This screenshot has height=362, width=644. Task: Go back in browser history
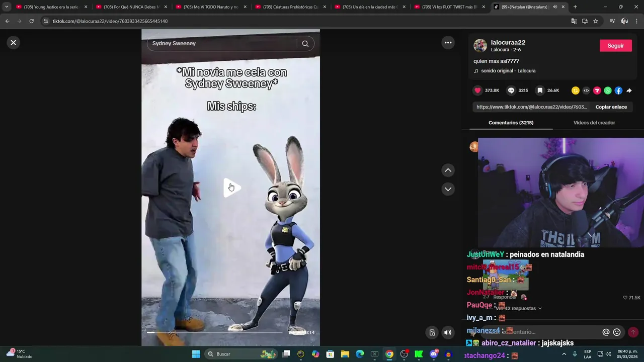click(x=7, y=21)
